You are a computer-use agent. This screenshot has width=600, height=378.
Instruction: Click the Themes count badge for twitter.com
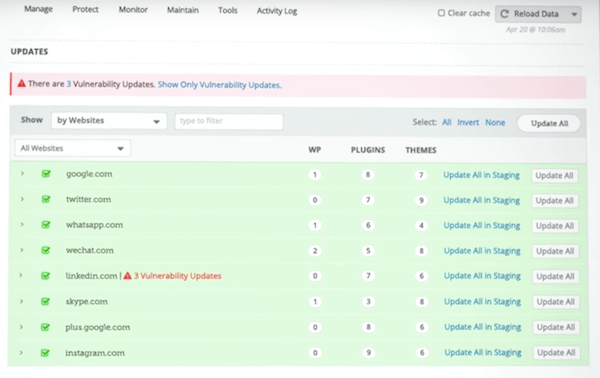tap(421, 200)
